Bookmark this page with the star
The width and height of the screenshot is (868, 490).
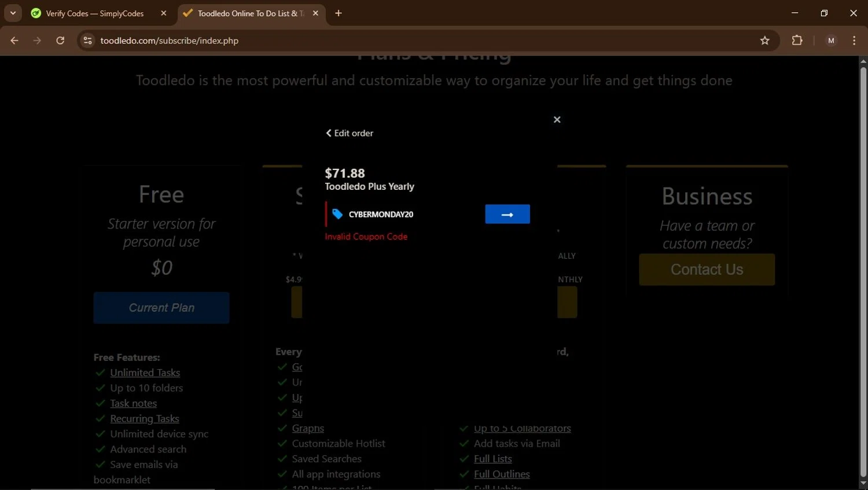765,40
